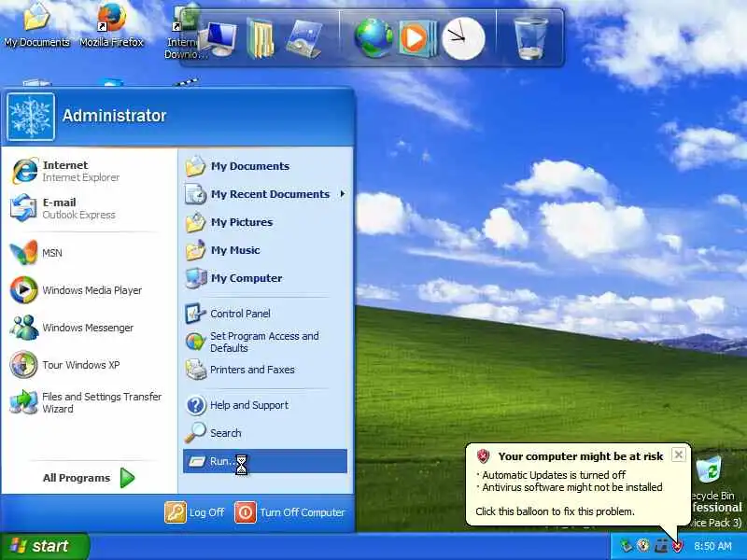Click 'Your computer might be at risk' title

[581, 456]
